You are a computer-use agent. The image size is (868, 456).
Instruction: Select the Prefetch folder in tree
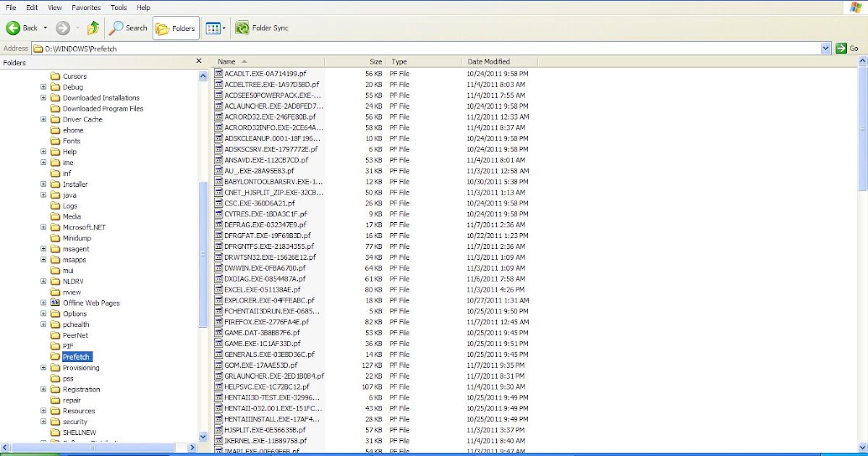(71, 357)
